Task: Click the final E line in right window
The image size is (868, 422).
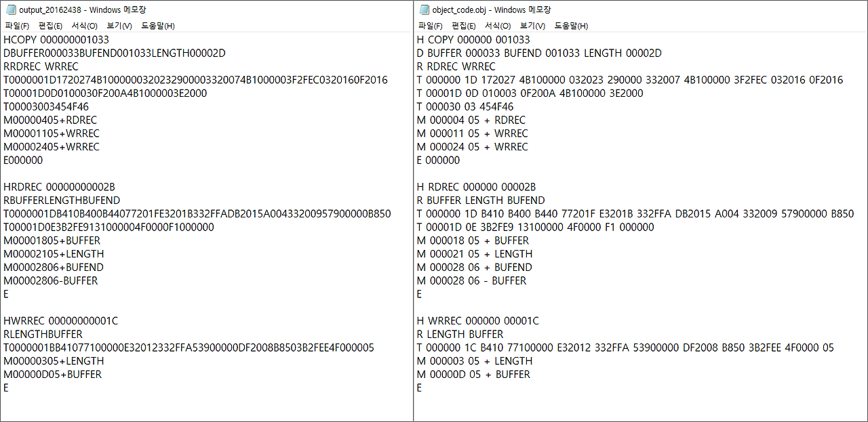Action: [x=418, y=387]
